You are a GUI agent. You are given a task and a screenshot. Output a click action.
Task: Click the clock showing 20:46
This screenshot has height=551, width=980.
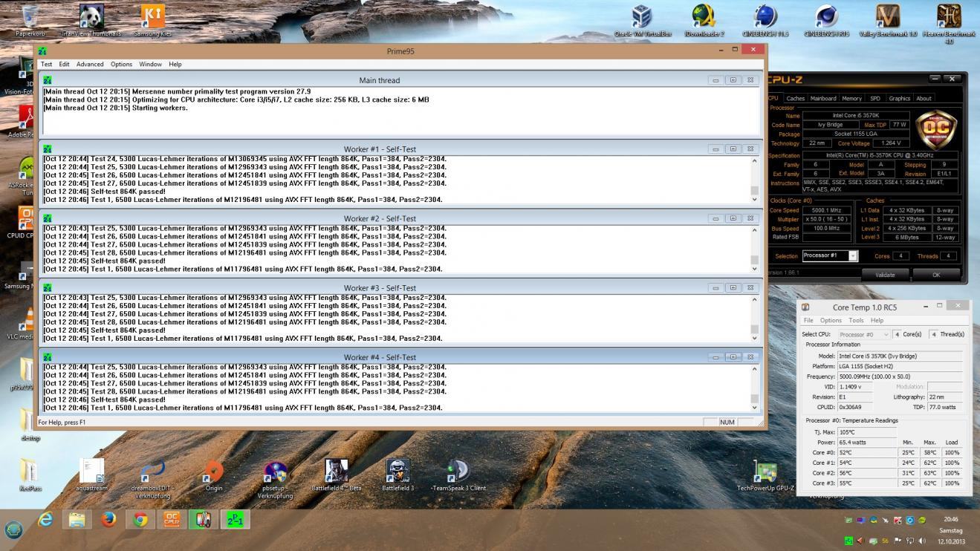pos(950,519)
